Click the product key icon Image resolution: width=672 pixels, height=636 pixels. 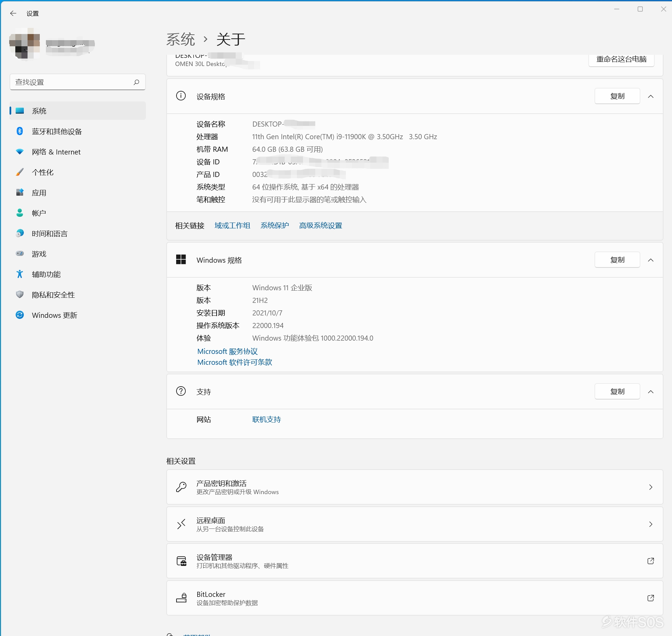181,487
